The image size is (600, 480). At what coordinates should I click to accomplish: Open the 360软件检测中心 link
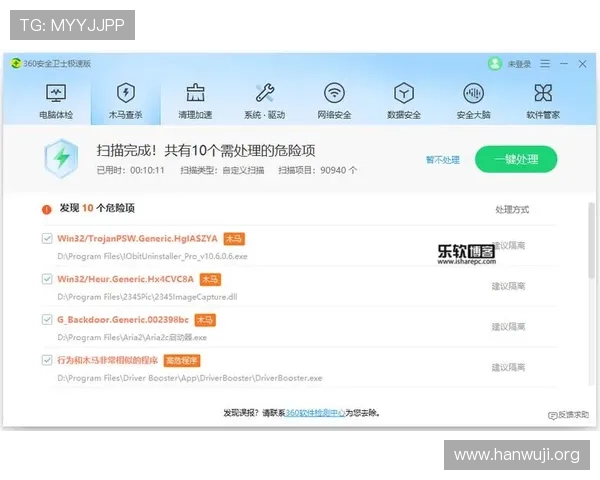click(315, 413)
